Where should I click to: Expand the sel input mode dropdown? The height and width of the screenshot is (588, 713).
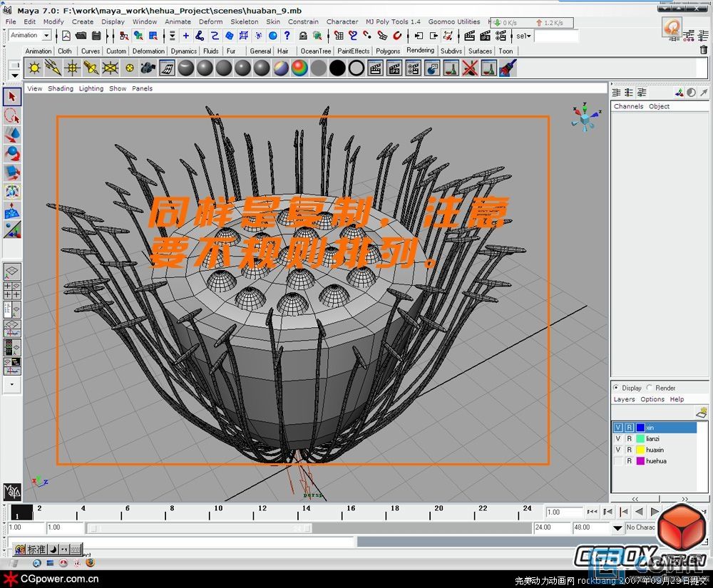click(524, 36)
